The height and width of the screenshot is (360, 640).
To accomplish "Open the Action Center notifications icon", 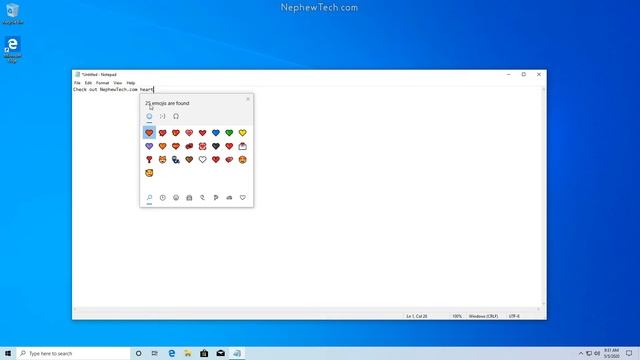I will [629, 353].
